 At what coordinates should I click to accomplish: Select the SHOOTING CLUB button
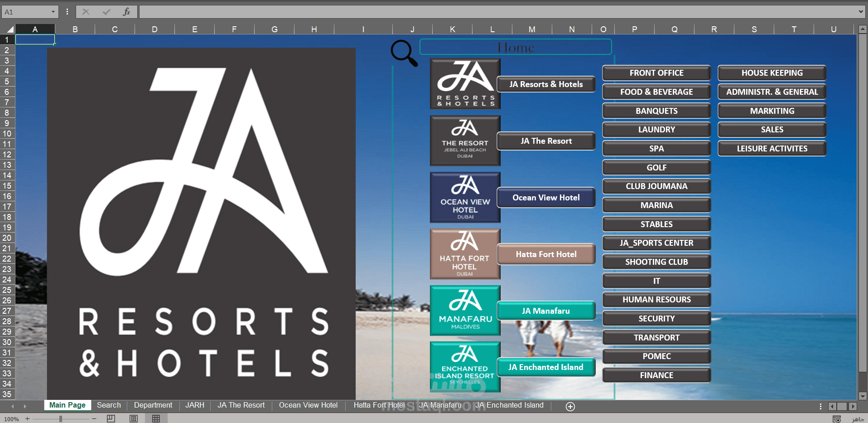pos(656,262)
